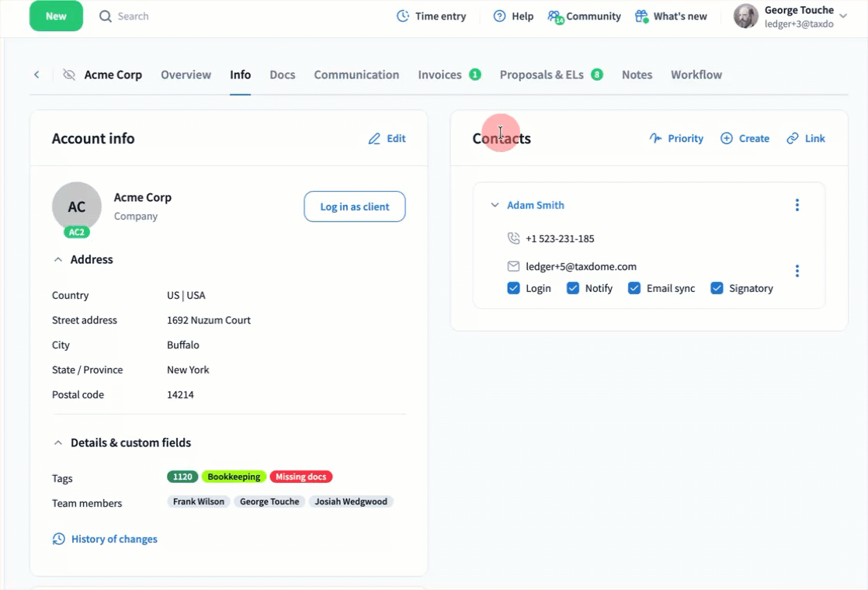Click the Community people icon
This screenshot has width=868, height=590.
(554, 16)
